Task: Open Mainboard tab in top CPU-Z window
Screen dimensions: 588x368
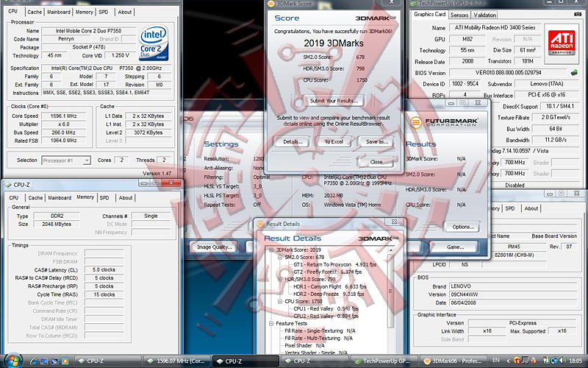Action: [59, 12]
